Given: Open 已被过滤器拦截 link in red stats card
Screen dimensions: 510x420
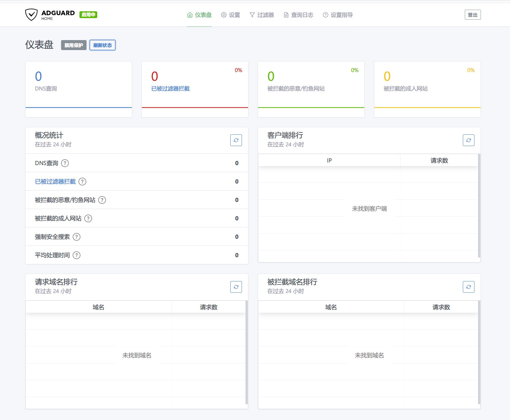Looking at the screenshot, I should click(171, 89).
